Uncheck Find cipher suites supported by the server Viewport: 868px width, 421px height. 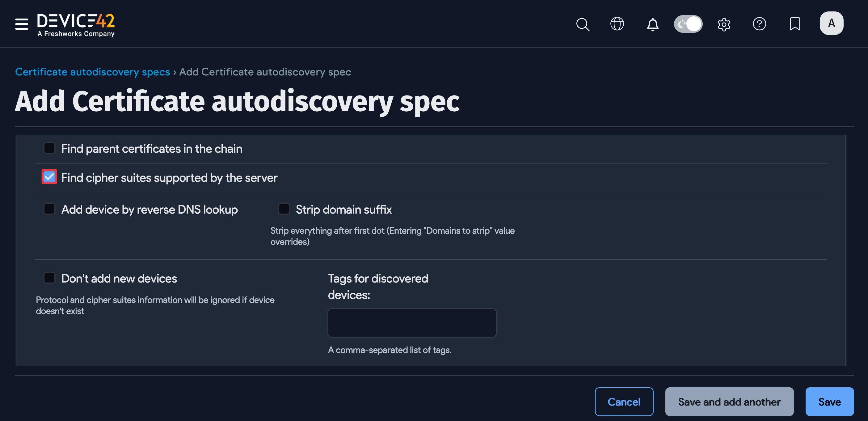point(49,176)
